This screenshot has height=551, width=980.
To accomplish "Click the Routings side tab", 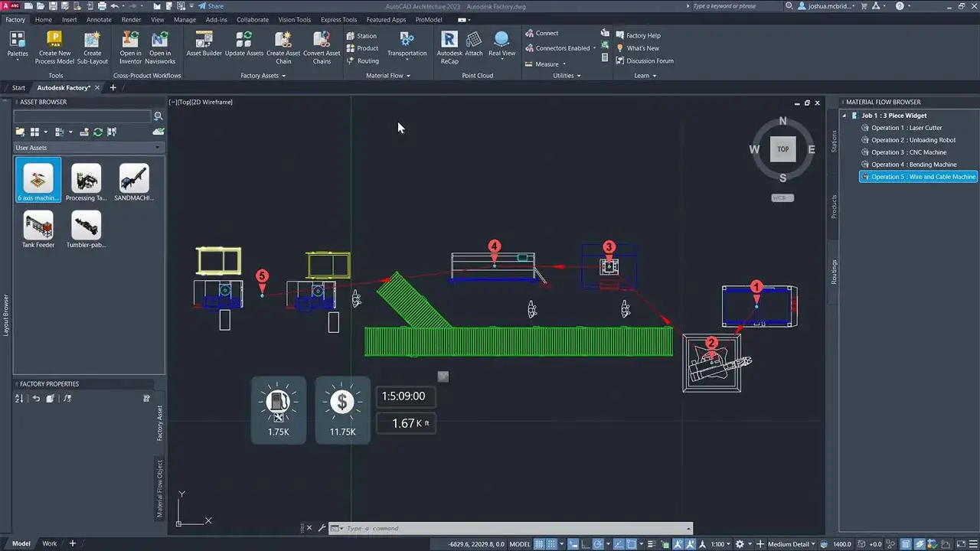I will 835,272.
